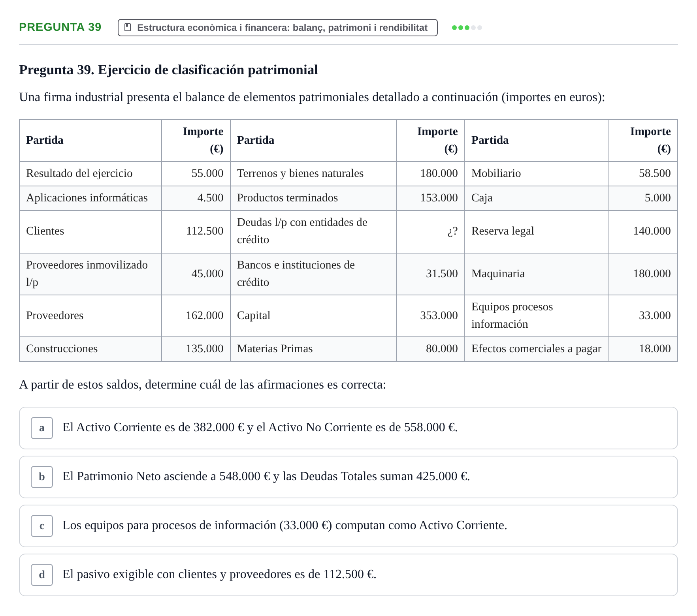Image resolution: width=697 pixels, height=616 pixels.
Task: Click the 'Equipos procesos información' cell
Action: (537, 316)
